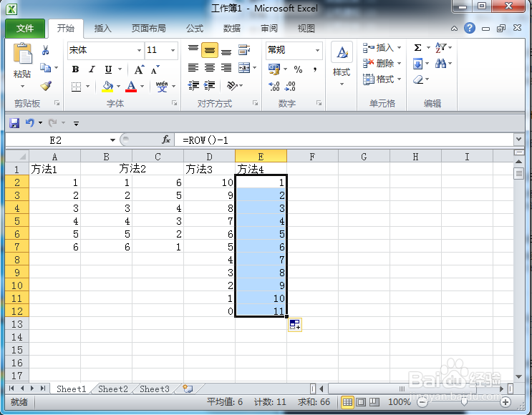Open the font size 11 dropdown

tap(173, 51)
